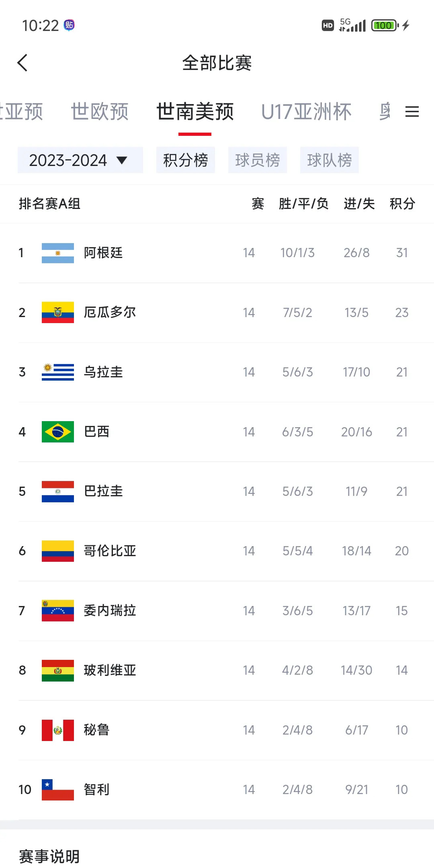This screenshot has height=868, width=434.
Task: Open the 哥伦比亚 team row
Action: coord(110,551)
